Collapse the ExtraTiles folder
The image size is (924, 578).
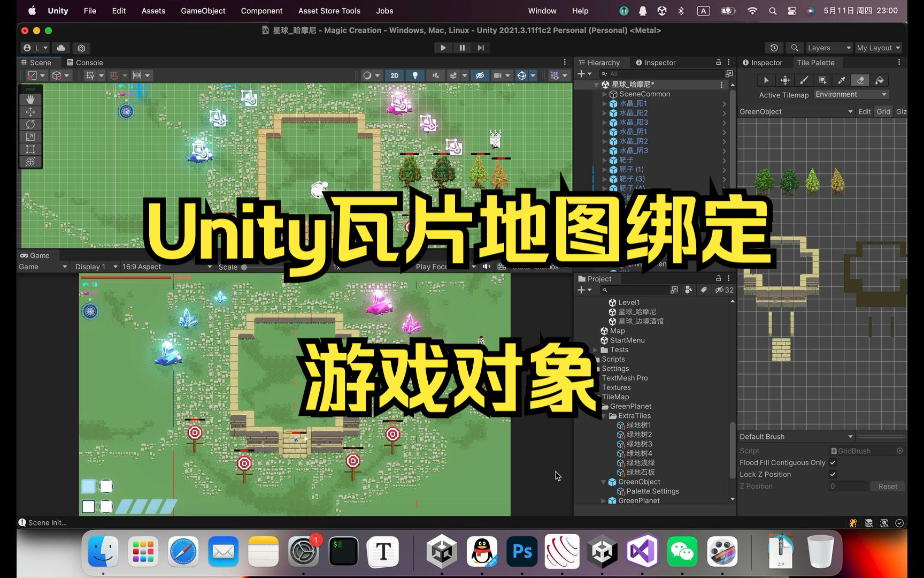tap(605, 416)
